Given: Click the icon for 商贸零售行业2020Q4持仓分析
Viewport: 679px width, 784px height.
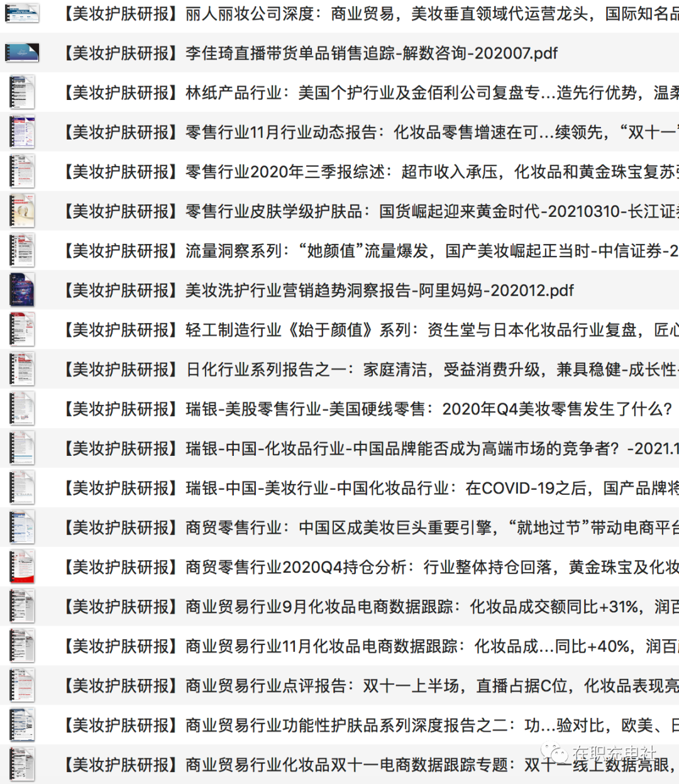Looking at the screenshot, I should [22, 567].
